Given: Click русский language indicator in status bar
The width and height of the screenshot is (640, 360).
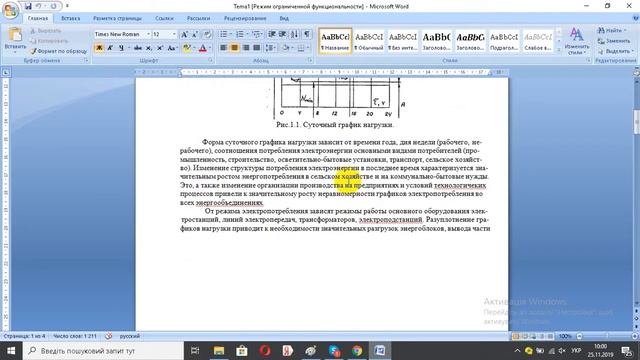Looking at the screenshot, I should (x=129, y=336).
